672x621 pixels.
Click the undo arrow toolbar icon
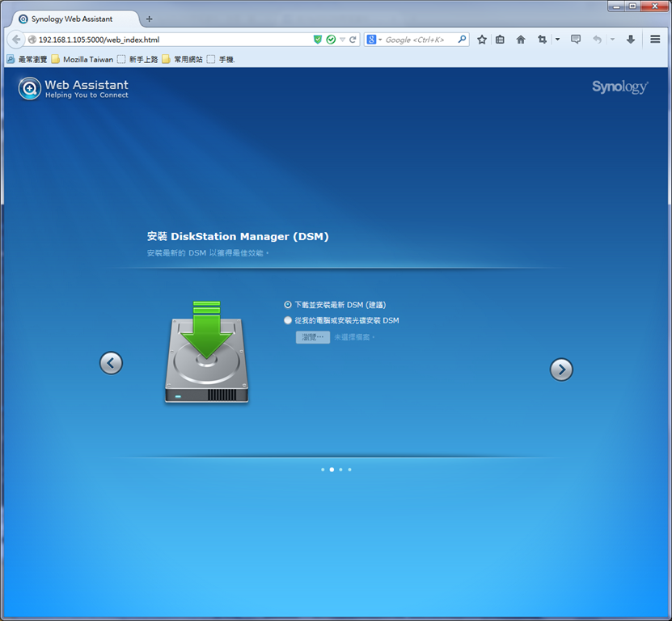(x=597, y=40)
